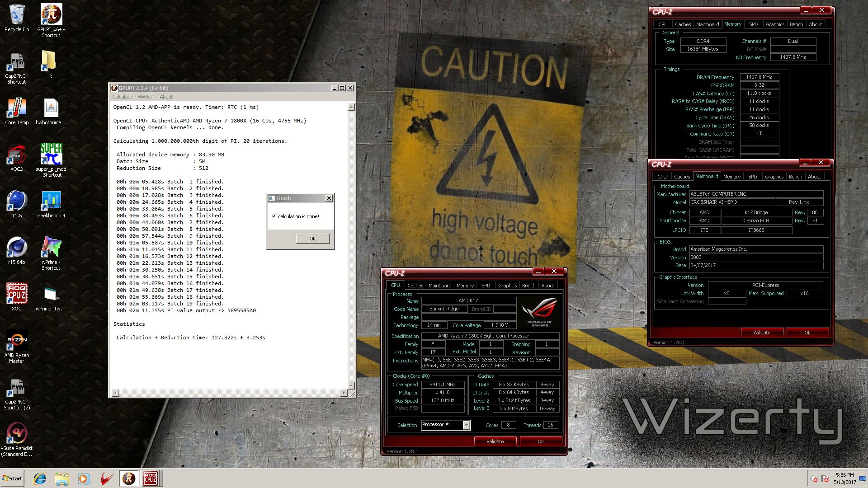The width and height of the screenshot is (868, 488).
Task: Click Validate in the Mainboard CPU-Z window
Action: coord(762,333)
